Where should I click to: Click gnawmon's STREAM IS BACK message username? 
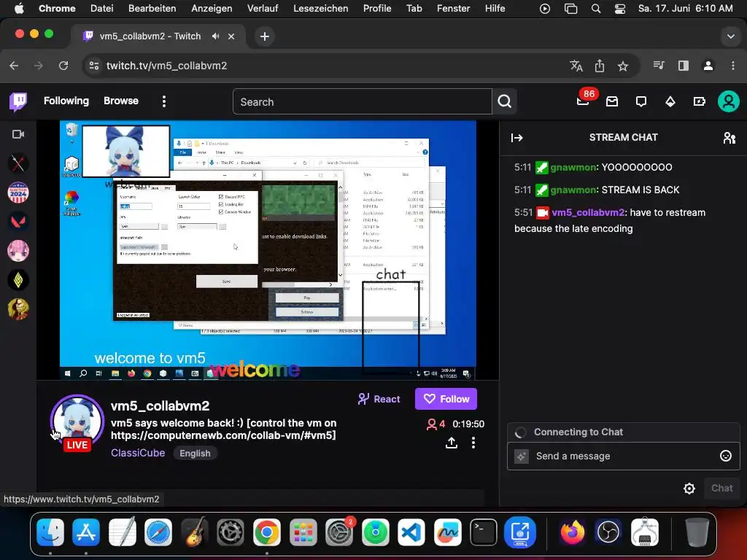coord(573,190)
